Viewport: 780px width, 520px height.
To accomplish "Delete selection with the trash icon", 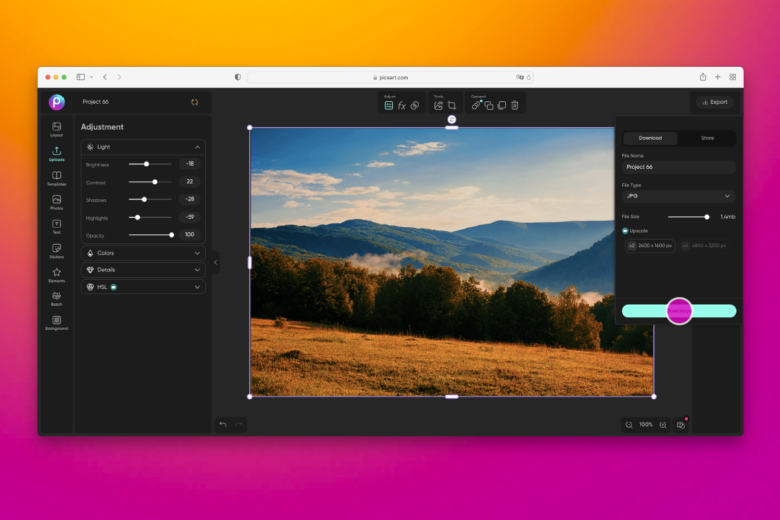I will (x=515, y=105).
